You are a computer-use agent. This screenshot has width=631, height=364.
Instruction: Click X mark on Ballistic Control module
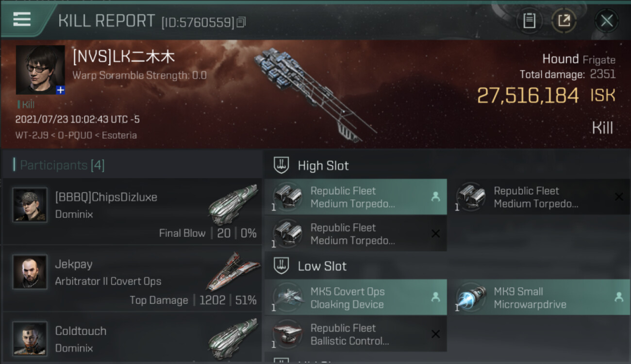[x=435, y=334]
